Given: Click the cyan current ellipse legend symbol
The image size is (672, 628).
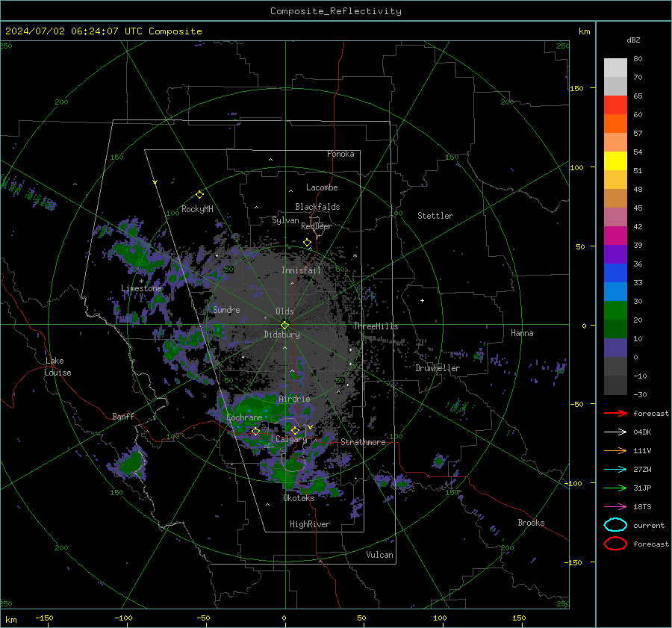Looking at the screenshot, I should [615, 525].
